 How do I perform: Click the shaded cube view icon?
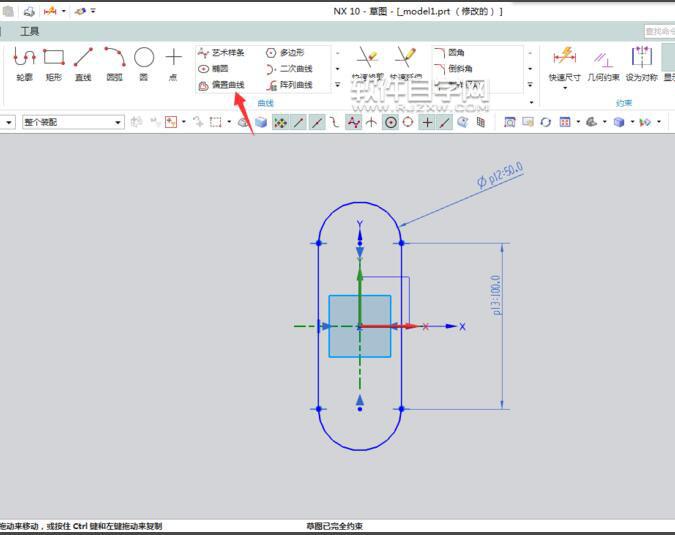tap(619, 122)
